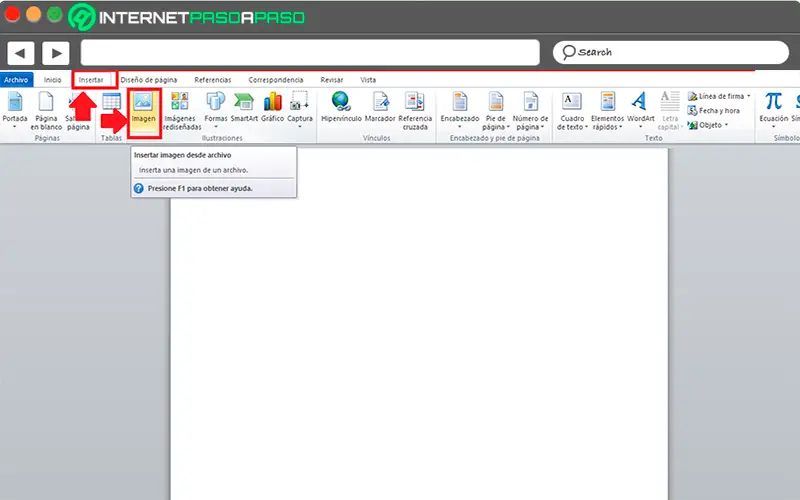
Task: Open the Archivo tab
Action: tap(16, 80)
